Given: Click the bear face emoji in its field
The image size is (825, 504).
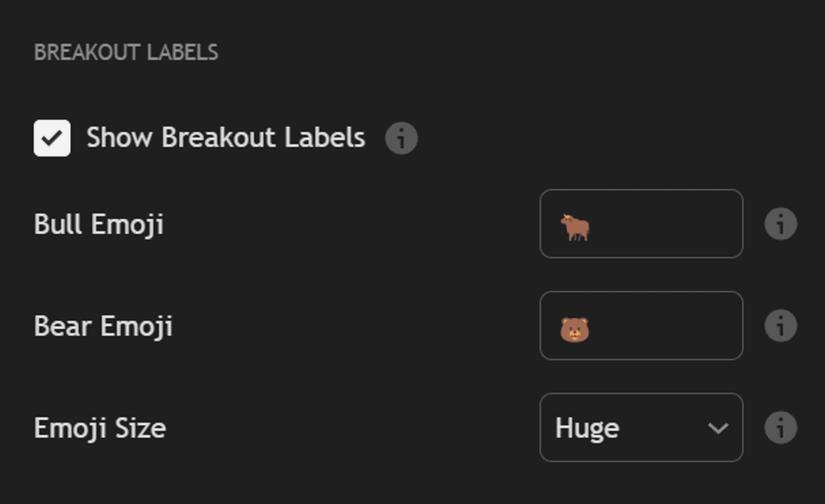Looking at the screenshot, I should (x=574, y=329).
